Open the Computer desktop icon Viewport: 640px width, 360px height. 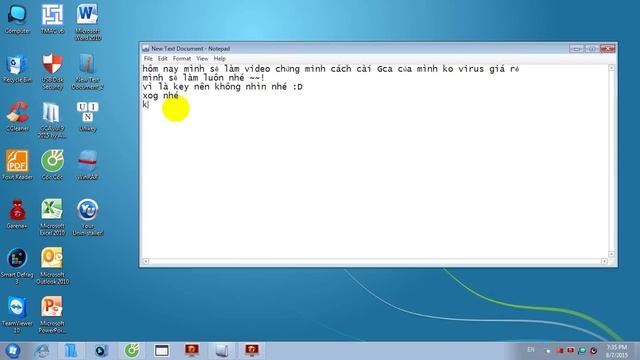(x=17, y=19)
